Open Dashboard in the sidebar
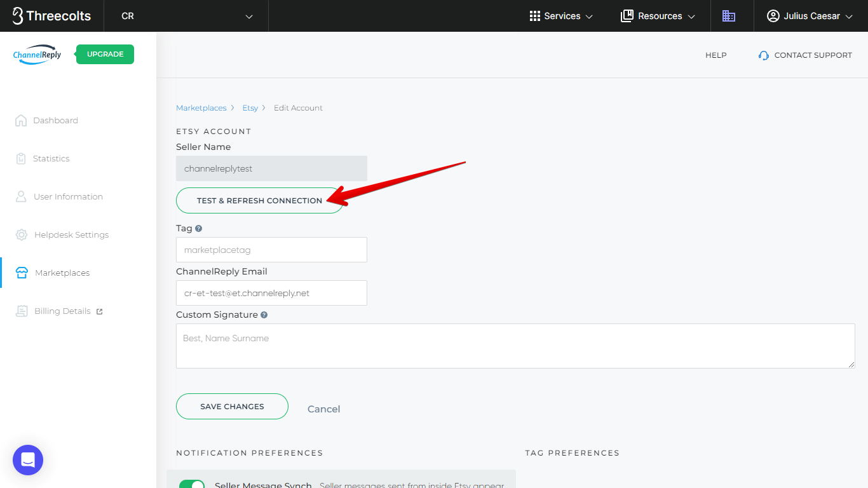The height and width of the screenshot is (488, 868). coord(56,120)
